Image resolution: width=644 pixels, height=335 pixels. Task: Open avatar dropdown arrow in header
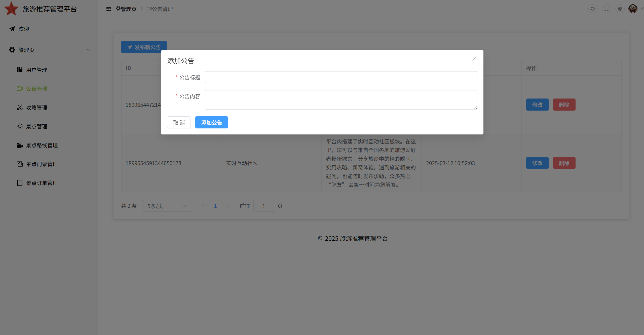coord(641,9)
